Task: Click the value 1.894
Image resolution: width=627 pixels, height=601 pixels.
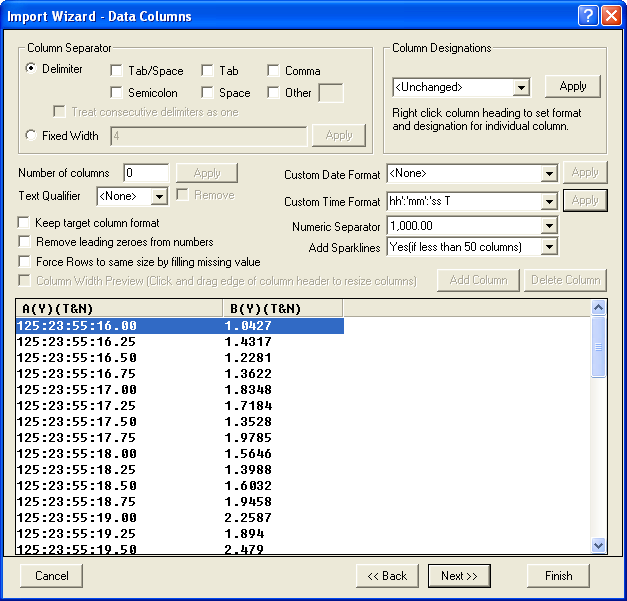Action: coord(244,534)
